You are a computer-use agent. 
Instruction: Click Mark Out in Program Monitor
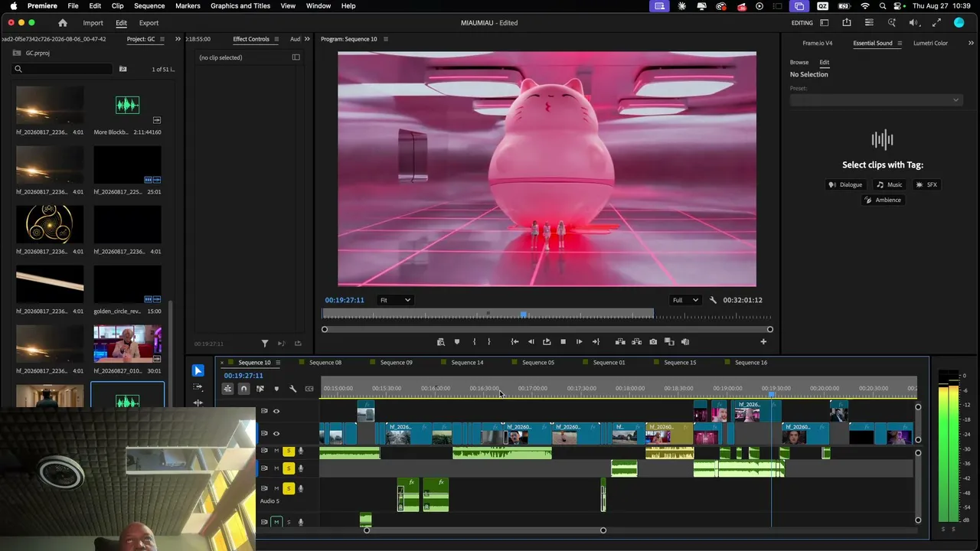click(489, 342)
